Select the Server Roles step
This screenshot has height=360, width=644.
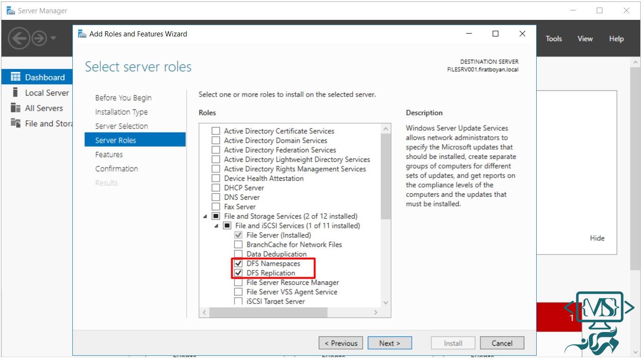point(135,140)
